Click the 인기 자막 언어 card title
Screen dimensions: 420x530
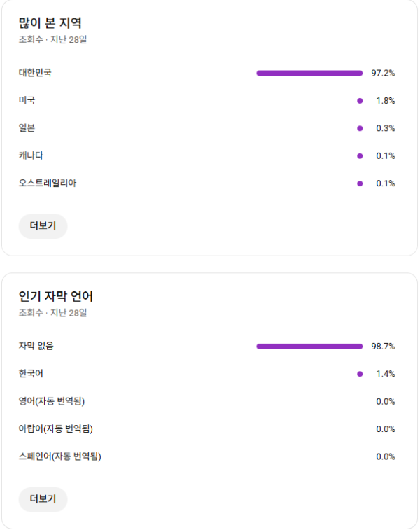click(56, 296)
